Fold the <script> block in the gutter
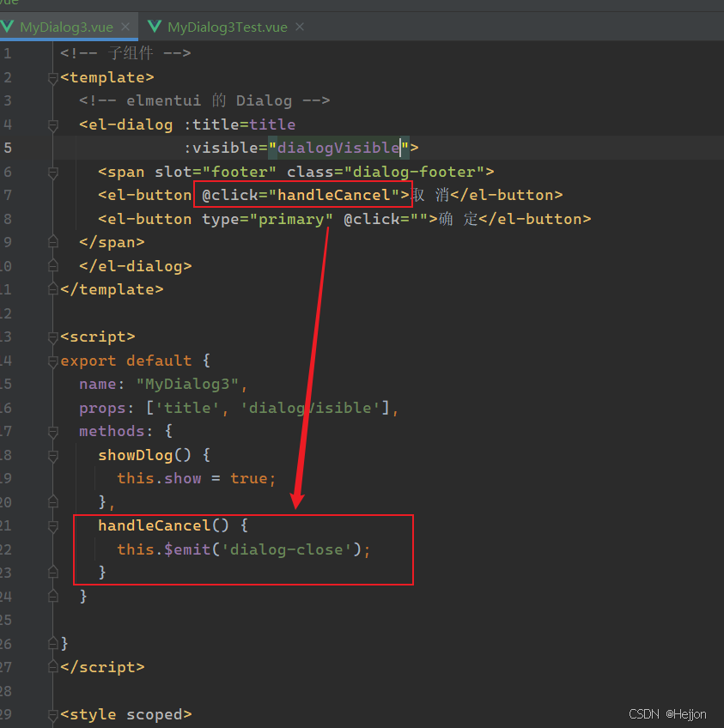724x728 pixels. coord(53,337)
